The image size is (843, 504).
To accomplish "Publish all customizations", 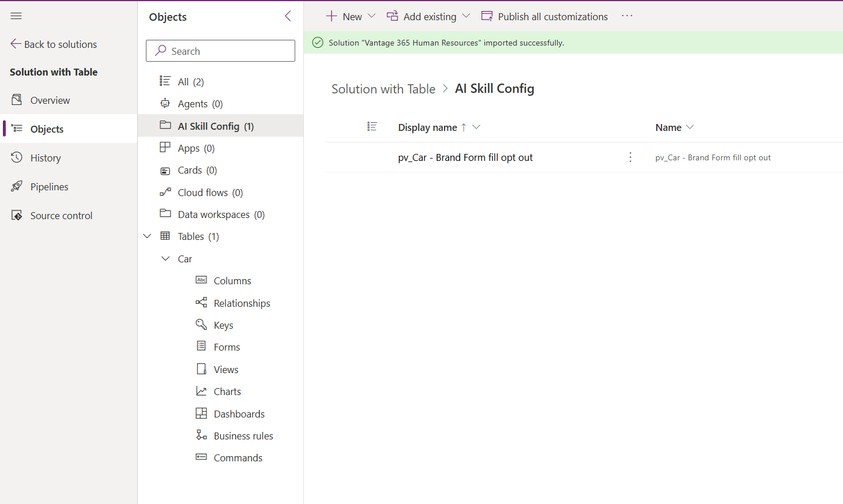I will (x=544, y=16).
